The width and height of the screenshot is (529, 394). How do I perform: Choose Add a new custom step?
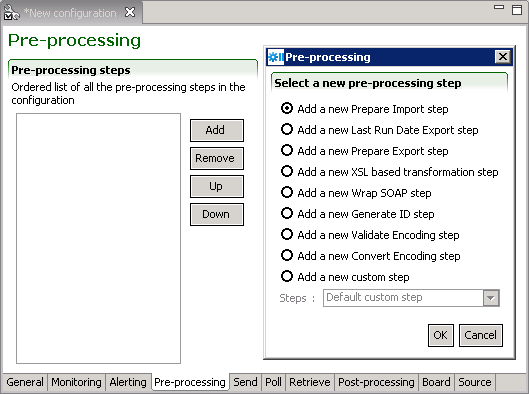345,277
